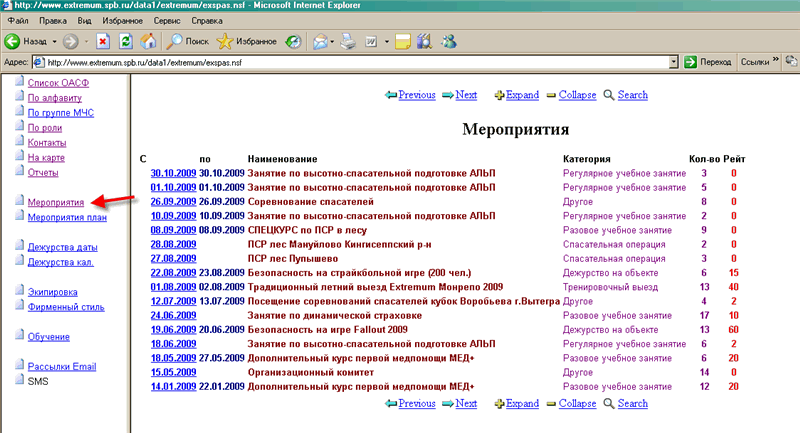Open the 26.09.2009 event date link

coord(173,202)
